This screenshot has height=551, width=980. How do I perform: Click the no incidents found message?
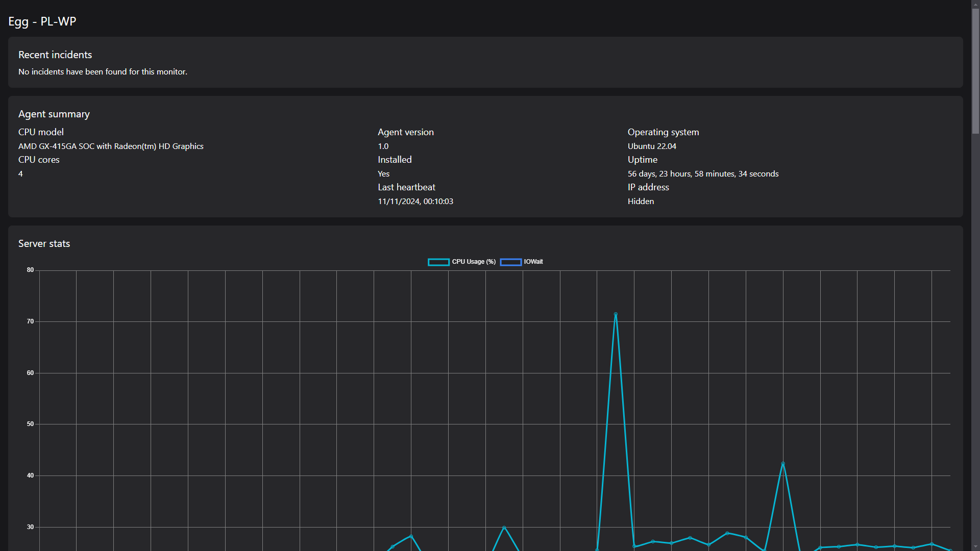coord(103,72)
